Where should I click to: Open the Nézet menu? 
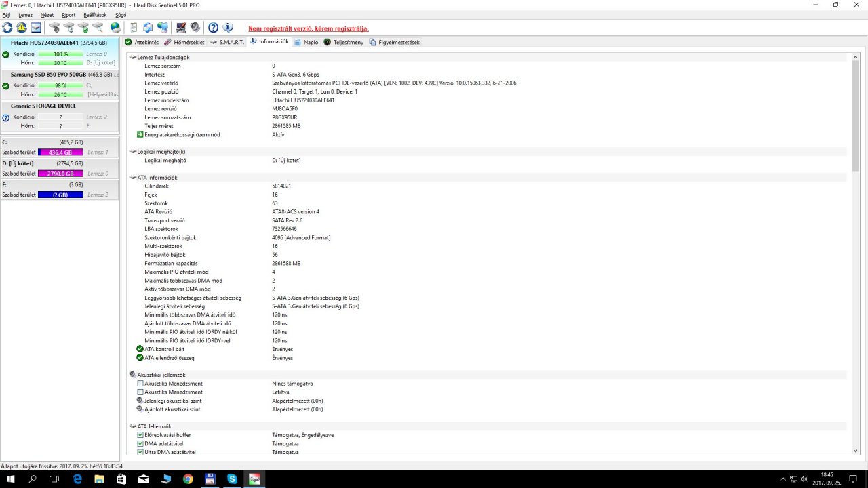click(47, 15)
